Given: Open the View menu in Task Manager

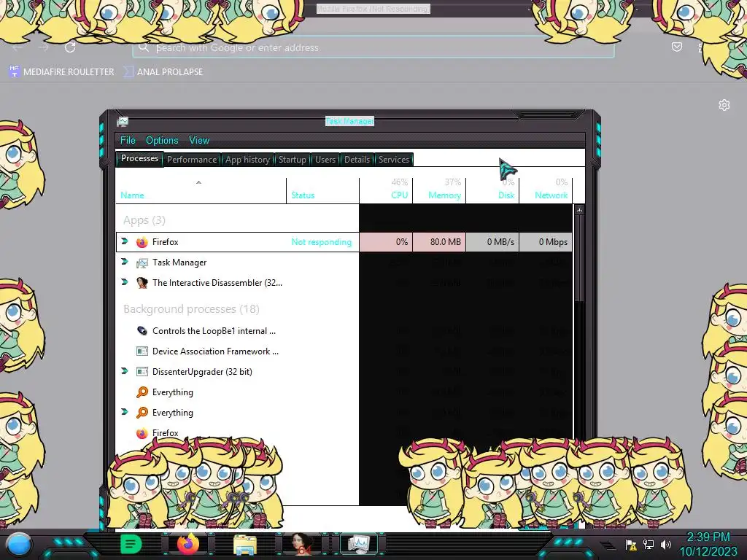Looking at the screenshot, I should pos(199,140).
